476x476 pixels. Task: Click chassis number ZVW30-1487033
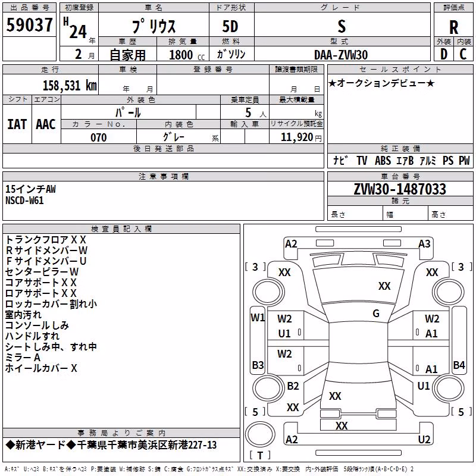400,189
